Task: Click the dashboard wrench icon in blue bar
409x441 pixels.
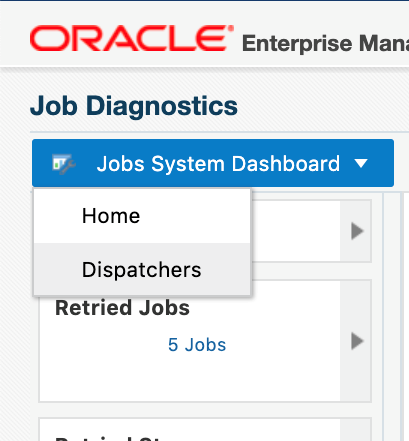Action: click(x=64, y=164)
